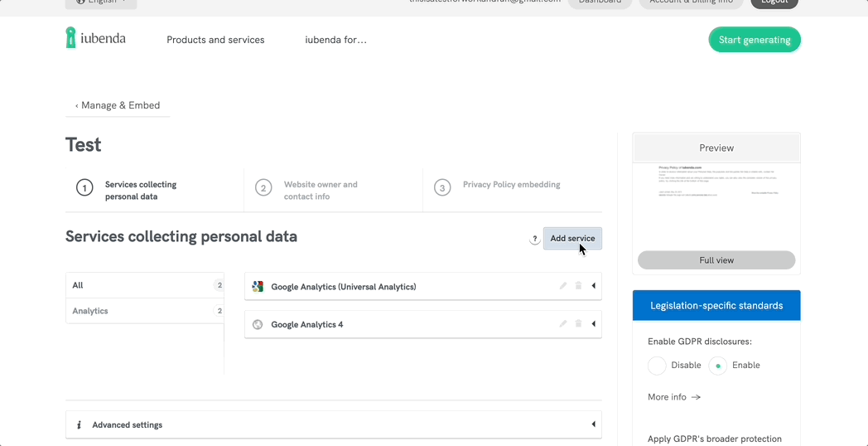Follow the More info link
This screenshot has height=446, width=868.
tap(673, 397)
